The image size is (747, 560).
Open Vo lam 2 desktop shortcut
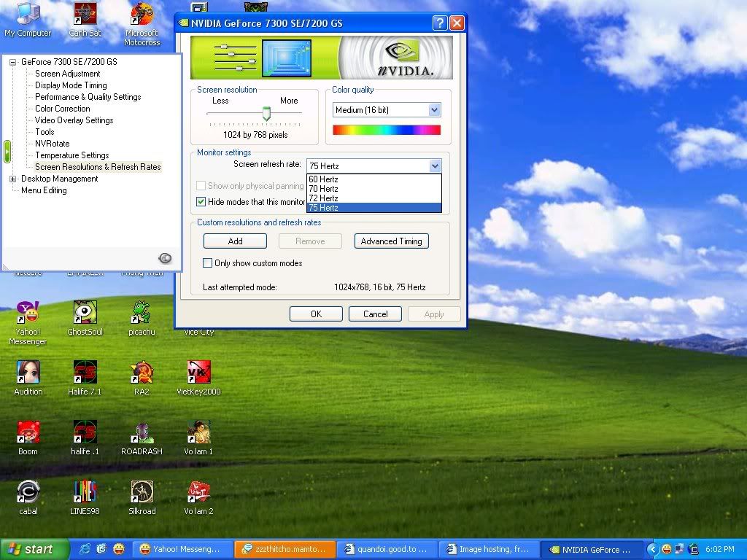click(x=198, y=498)
